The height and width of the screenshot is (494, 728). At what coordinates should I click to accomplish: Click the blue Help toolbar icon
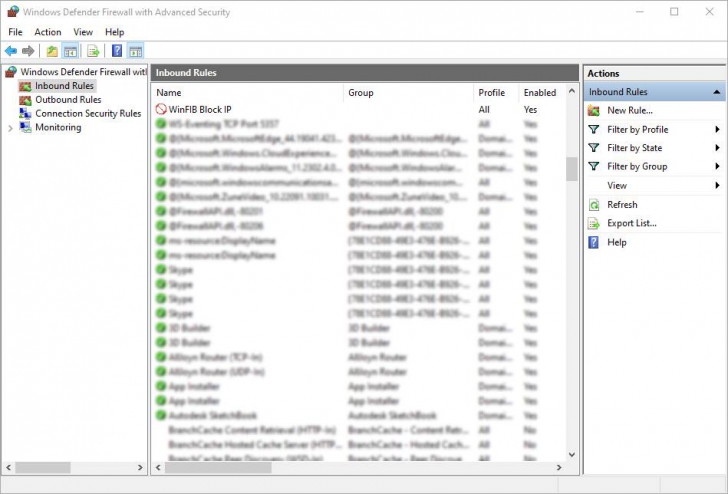click(x=117, y=51)
